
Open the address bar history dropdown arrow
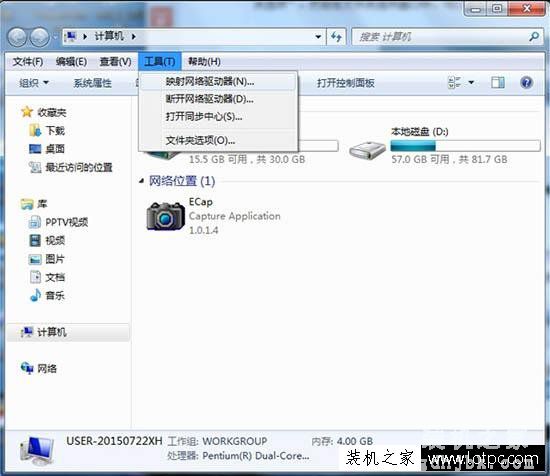pyautogui.click(x=318, y=36)
